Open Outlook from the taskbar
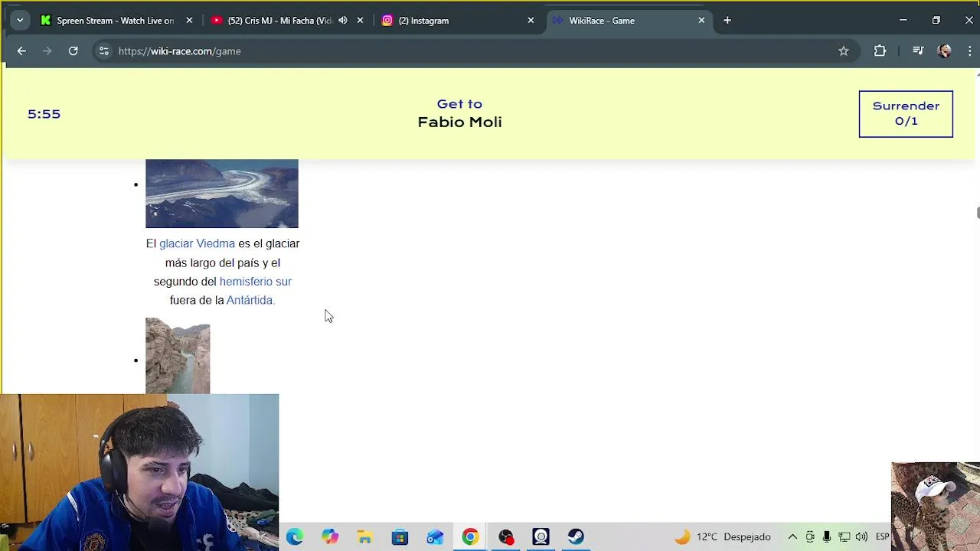Screen dimensions: 980x551 (x=435, y=537)
